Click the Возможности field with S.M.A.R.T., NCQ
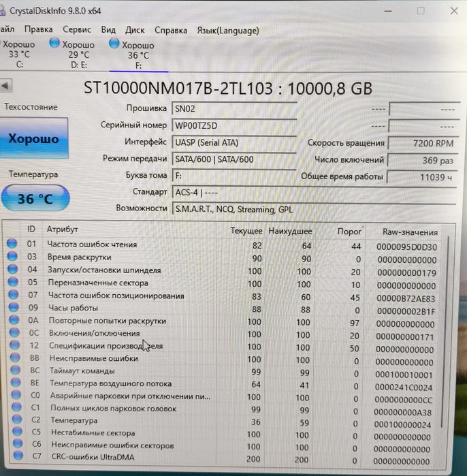This screenshot has width=467, height=476. click(x=314, y=210)
